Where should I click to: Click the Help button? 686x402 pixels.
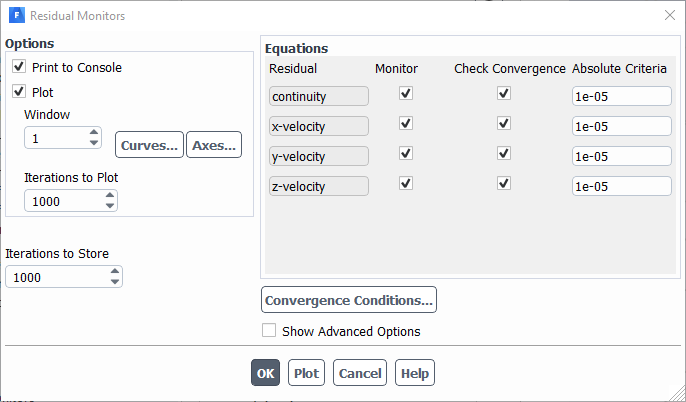pos(414,373)
